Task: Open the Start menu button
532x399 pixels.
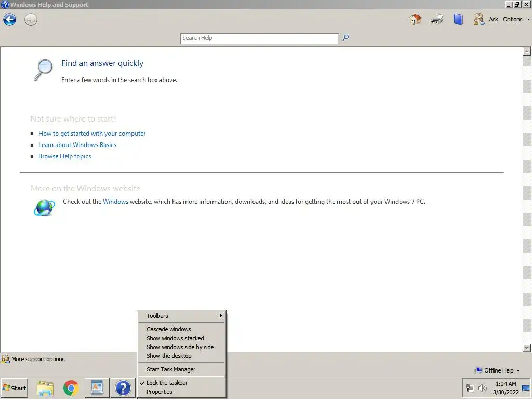Action: (x=14, y=388)
